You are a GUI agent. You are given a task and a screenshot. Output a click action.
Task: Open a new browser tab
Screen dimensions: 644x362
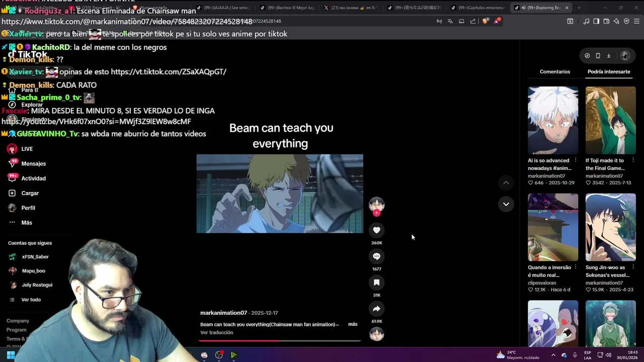click(579, 8)
